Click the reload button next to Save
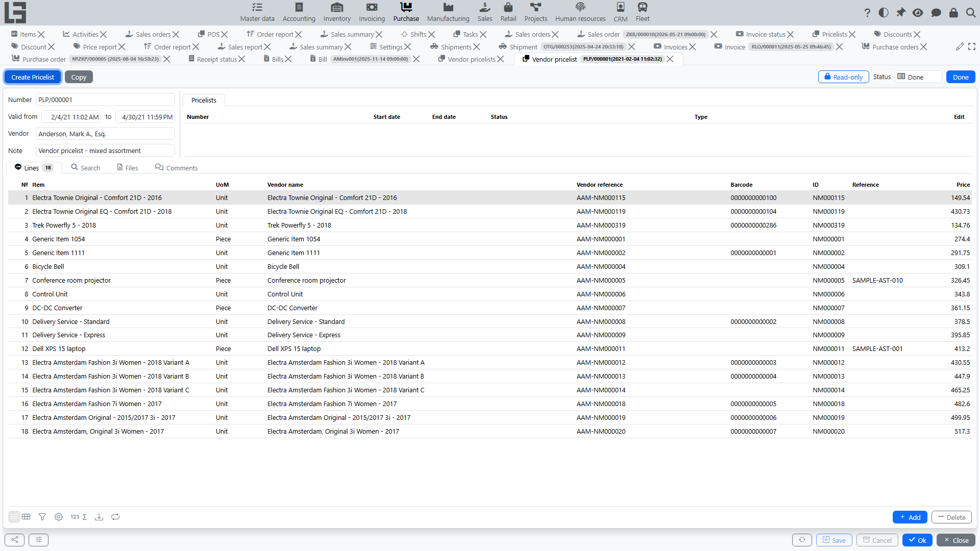 point(802,540)
